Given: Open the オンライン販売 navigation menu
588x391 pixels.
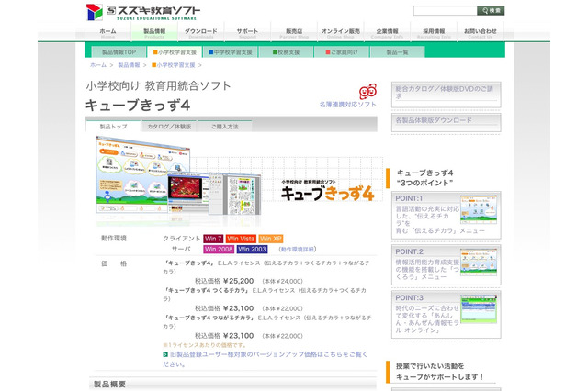Looking at the screenshot, I should (340, 33).
